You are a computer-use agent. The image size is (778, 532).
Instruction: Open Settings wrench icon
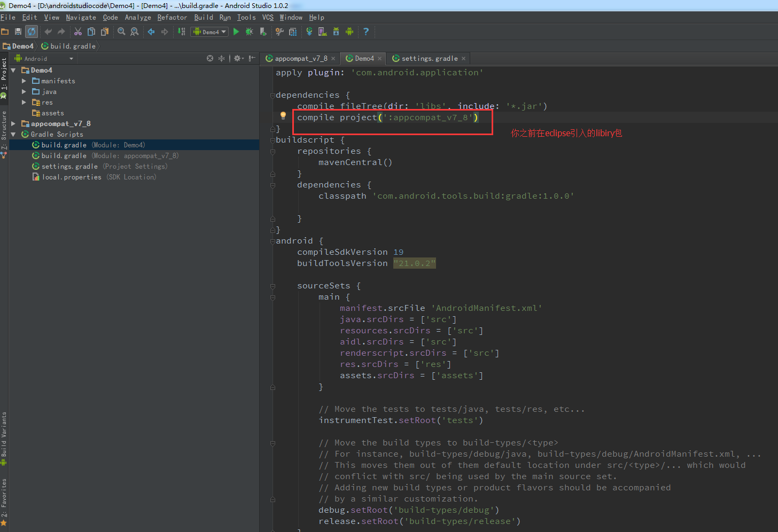coord(279,32)
